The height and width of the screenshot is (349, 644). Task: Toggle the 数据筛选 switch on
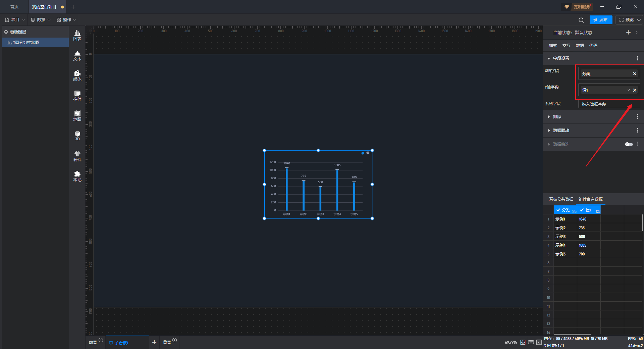coord(629,144)
